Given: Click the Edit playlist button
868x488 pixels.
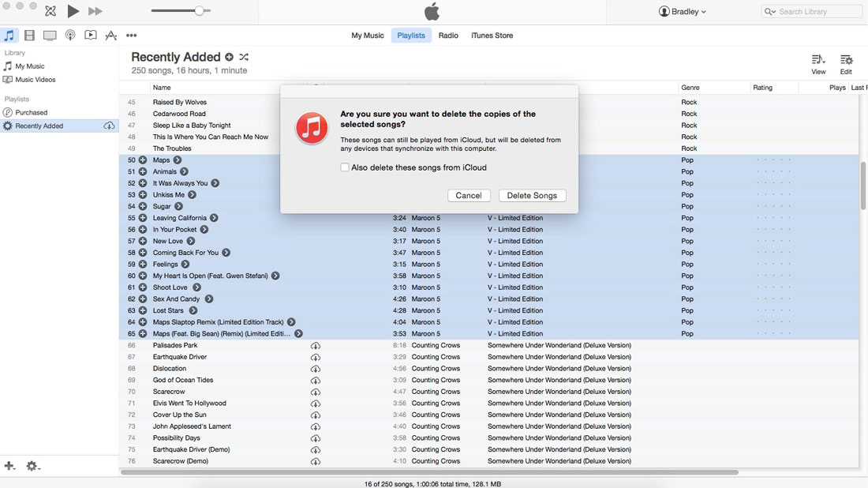Looking at the screenshot, I should [x=846, y=64].
